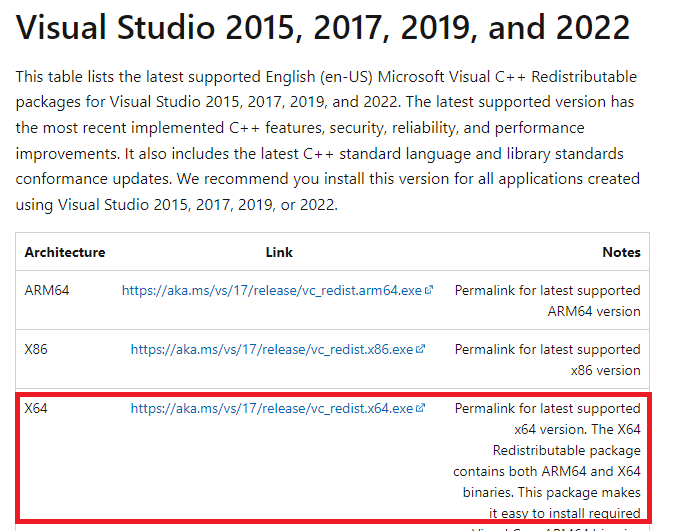Click external-link icon beside the x64 URL
Image resolution: width=675 pixels, height=531 pixels.
(x=421, y=408)
